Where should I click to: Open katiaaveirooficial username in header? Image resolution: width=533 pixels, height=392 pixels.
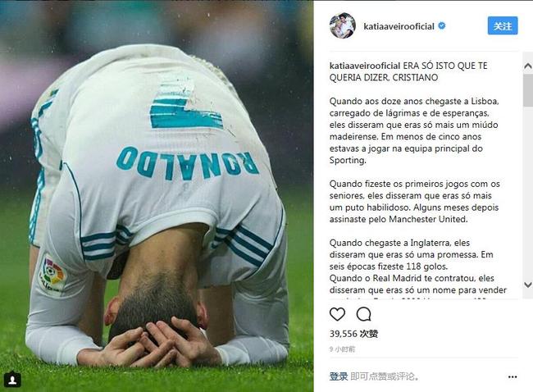[399, 26]
